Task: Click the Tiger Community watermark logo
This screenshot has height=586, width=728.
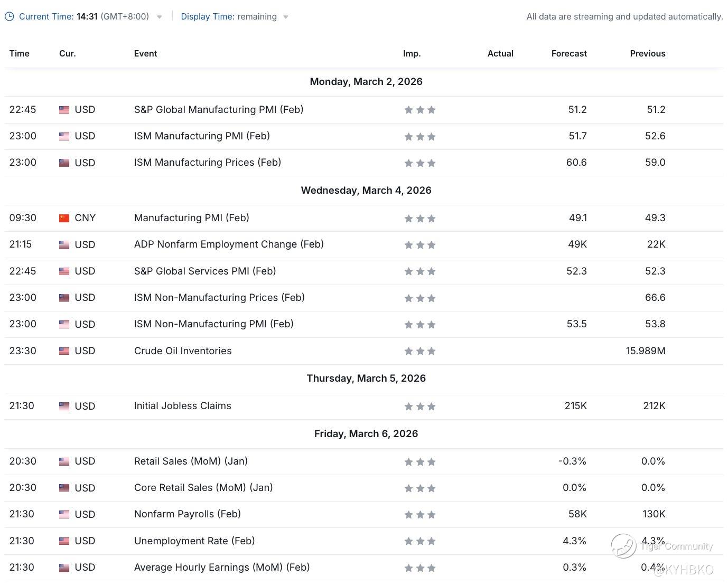Action: (624, 546)
